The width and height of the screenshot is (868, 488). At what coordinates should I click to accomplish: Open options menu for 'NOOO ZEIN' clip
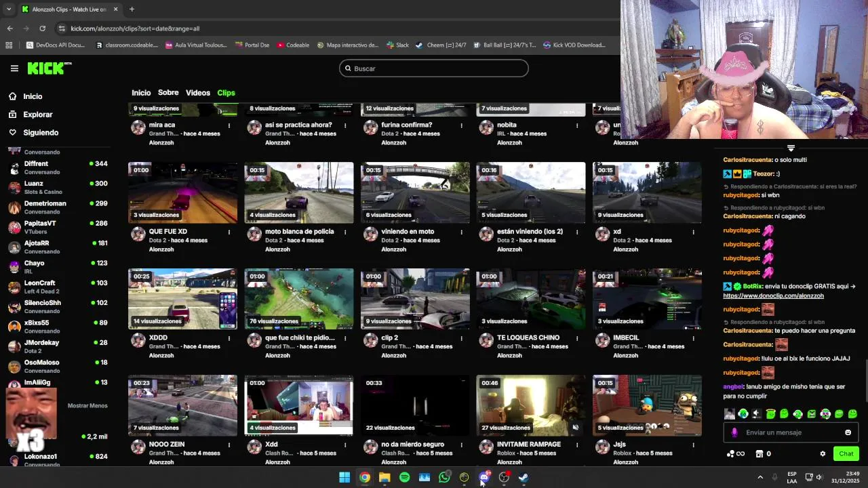[x=229, y=445]
